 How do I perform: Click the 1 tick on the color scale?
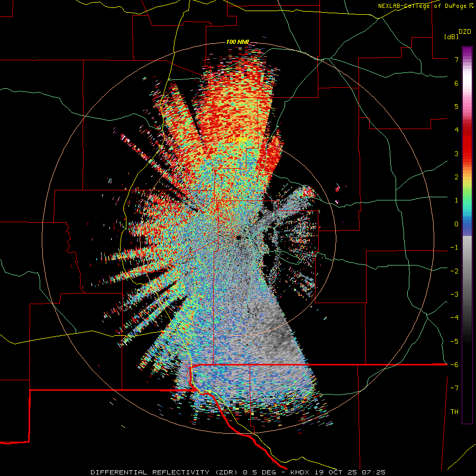tap(456, 200)
